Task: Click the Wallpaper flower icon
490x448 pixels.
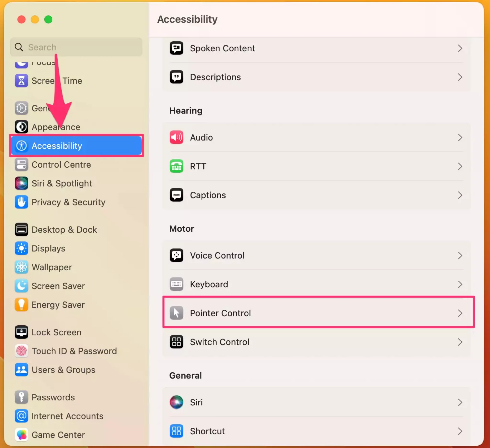Action: (21, 267)
